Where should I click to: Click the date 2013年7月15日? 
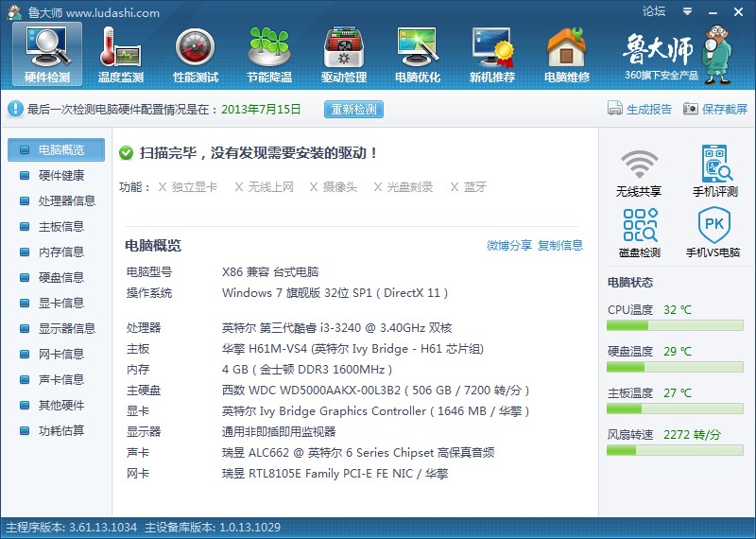pos(261,109)
